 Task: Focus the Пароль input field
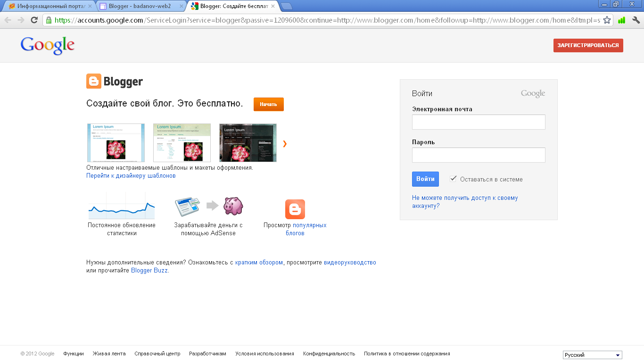pos(479,155)
